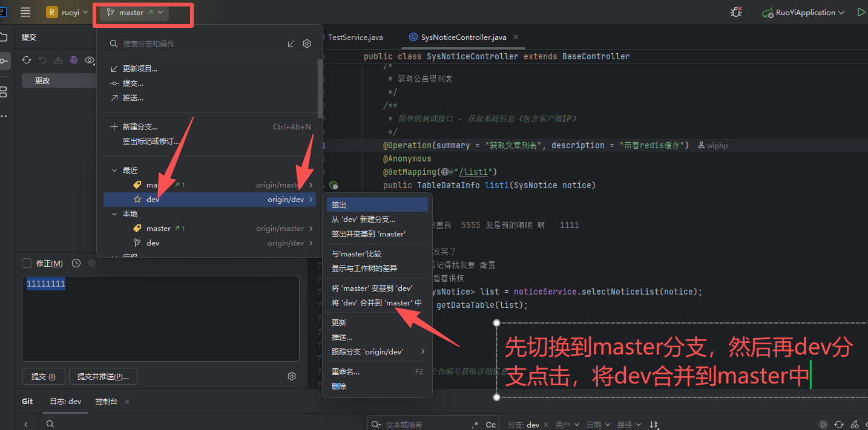Screen dimensions: 868x430
Task: Collapse the 最近 branch group
Action: (114, 171)
